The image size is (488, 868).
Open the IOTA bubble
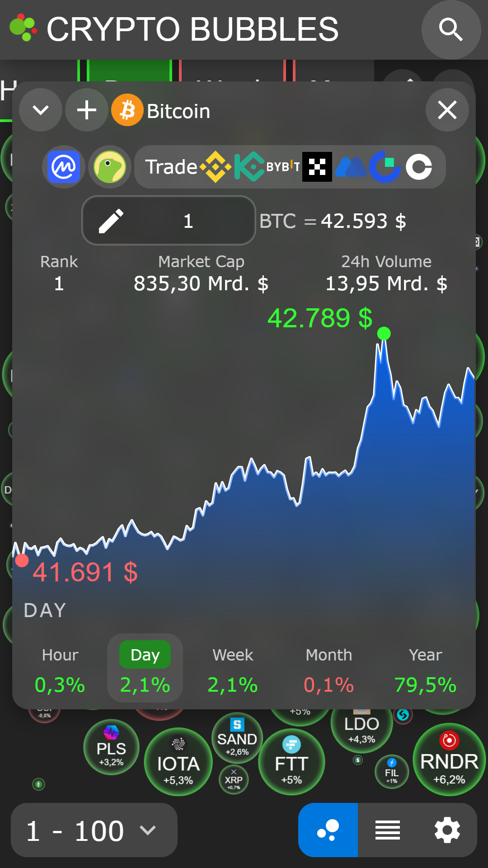tap(178, 762)
